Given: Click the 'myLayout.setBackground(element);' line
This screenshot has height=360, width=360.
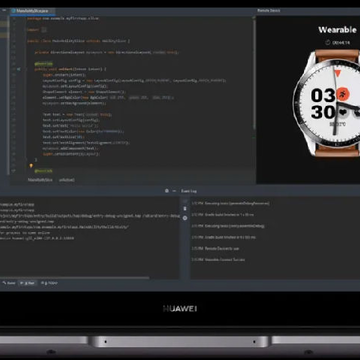Looking at the screenshot, I should [x=75, y=103].
